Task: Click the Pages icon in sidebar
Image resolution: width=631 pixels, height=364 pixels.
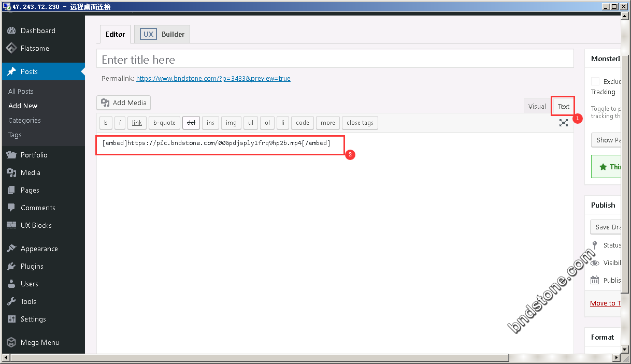Action: pos(11,190)
